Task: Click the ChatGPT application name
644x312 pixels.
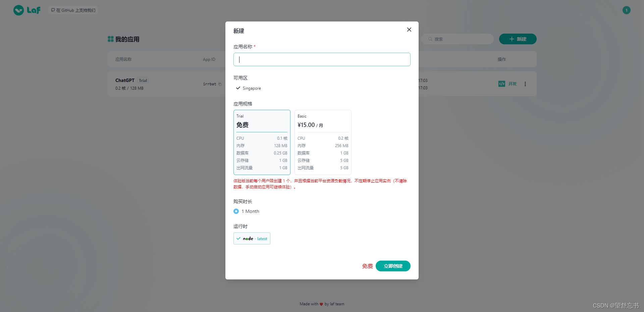Action: point(125,80)
